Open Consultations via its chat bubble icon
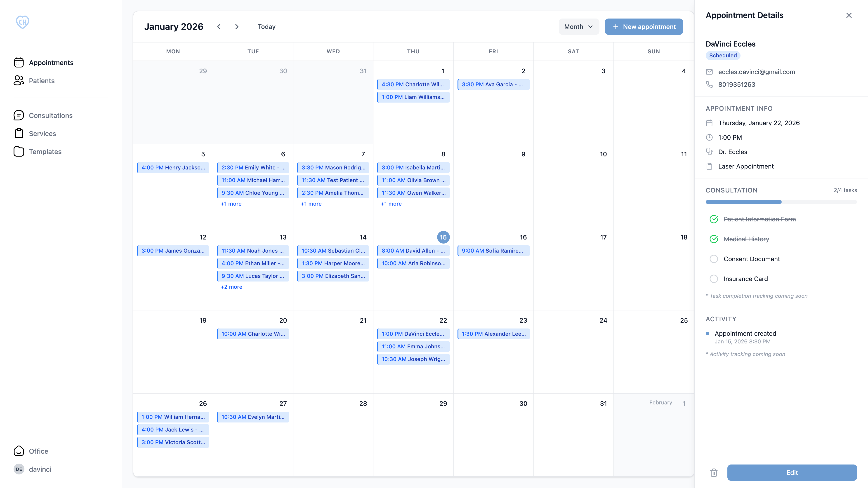 click(x=19, y=115)
